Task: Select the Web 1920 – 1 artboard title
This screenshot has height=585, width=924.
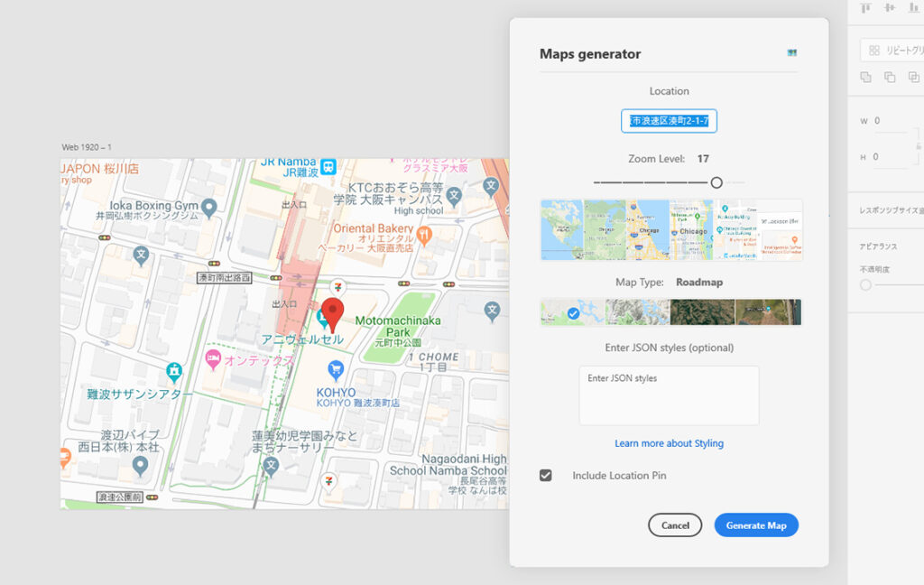Action: [x=87, y=147]
